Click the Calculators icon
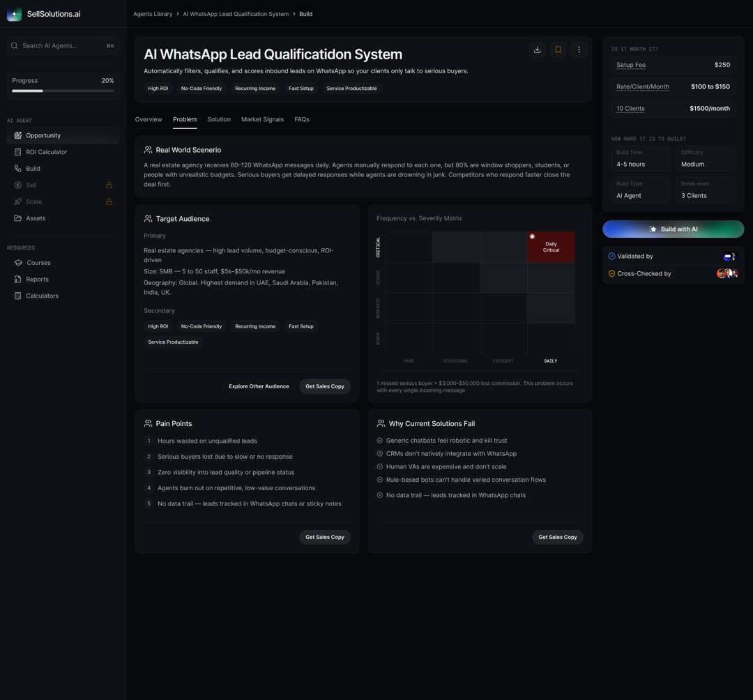 coord(17,296)
